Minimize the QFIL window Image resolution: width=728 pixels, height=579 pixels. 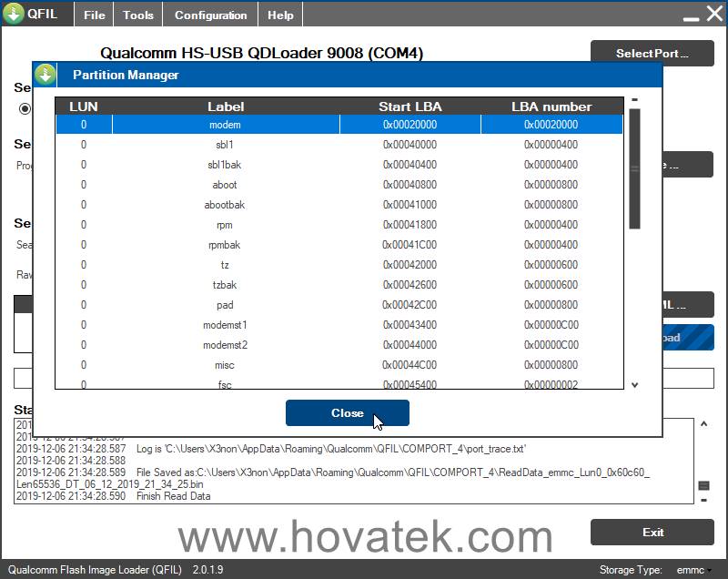691,17
